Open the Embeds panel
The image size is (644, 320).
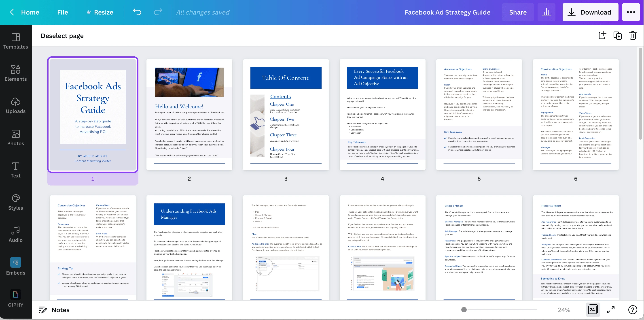tap(15, 267)
